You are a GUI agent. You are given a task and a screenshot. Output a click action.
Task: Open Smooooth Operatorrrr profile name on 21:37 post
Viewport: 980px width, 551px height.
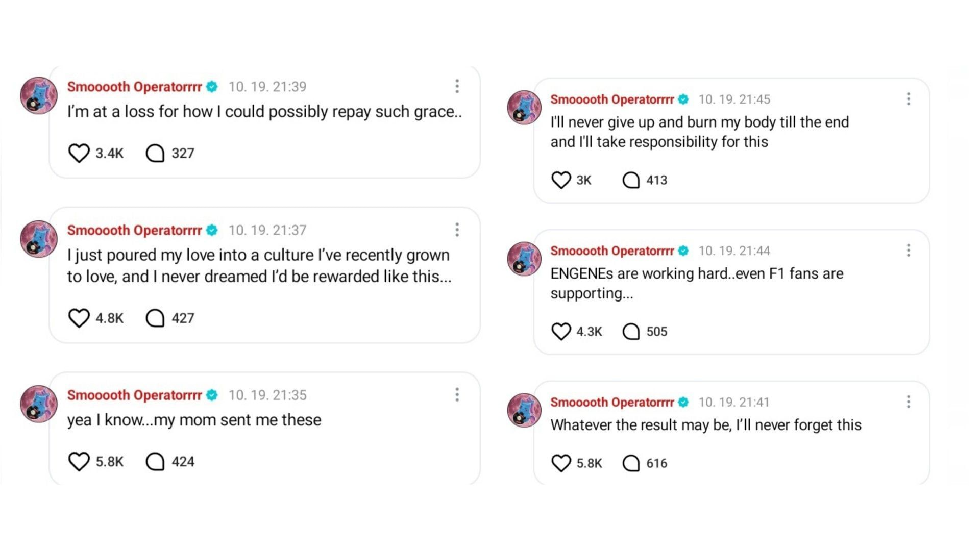pos(134,231)
